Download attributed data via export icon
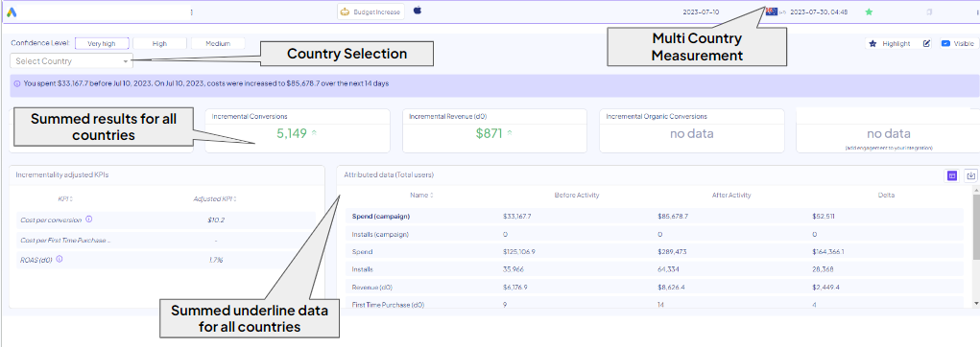The image size is (980, 347). point(970,176)
